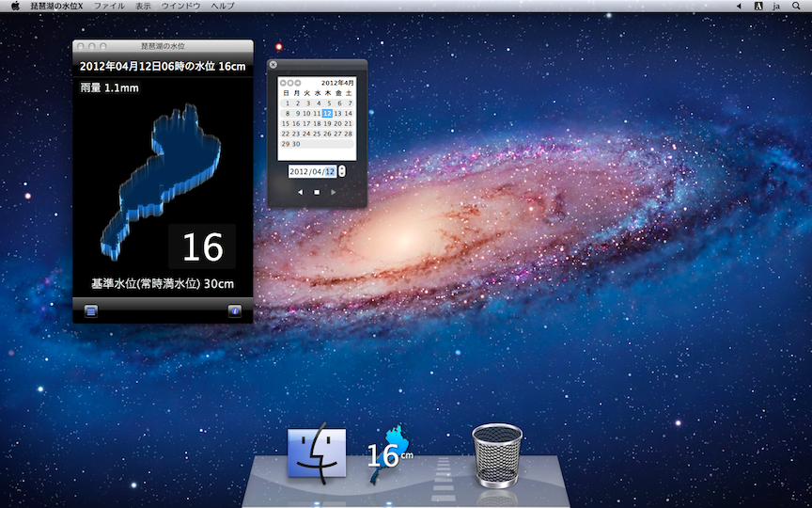The height and width of the screenshot is (508, 812).
Task: Select day 15 in the calendar
Action: point(286,123)
